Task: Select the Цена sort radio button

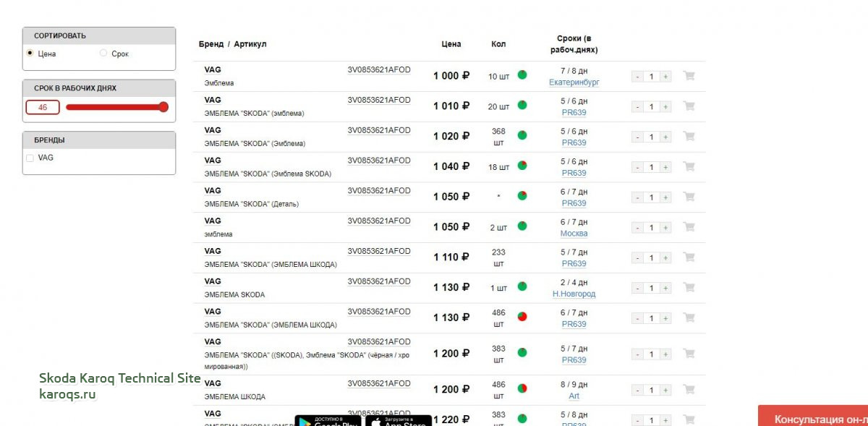Action: click(x=30, y=53)
